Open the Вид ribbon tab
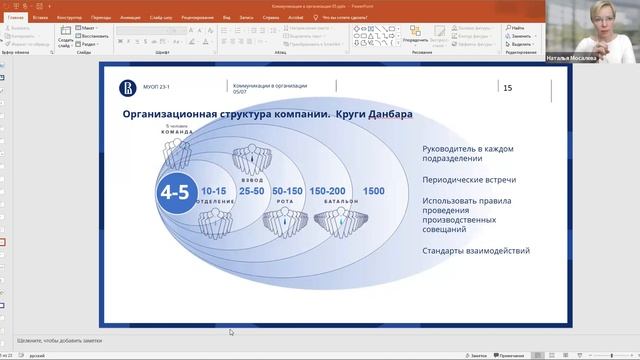The height and width of the screenshot is (360, 640). [x=227, y=18]
